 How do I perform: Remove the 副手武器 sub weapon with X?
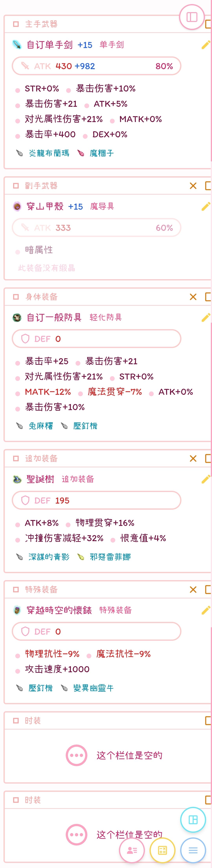tap(193, 186)
